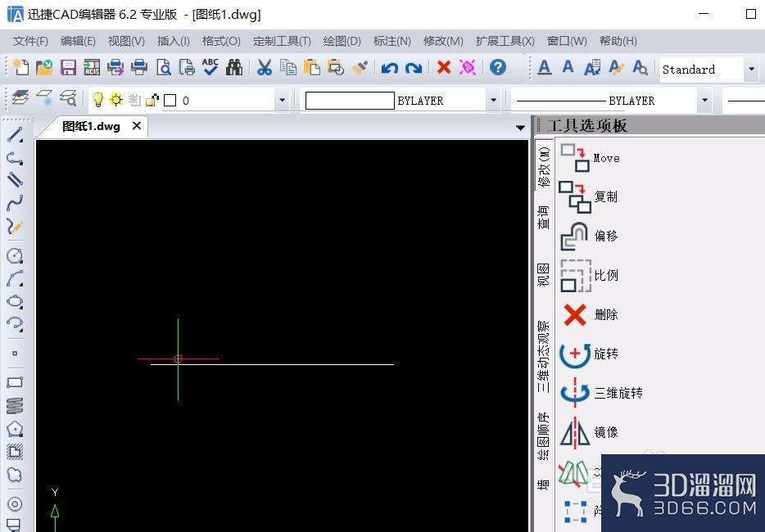The width and height of the screenshot is (765, 532).
Task: Open the 格式(O) menu
Action: tap(221, 41)
